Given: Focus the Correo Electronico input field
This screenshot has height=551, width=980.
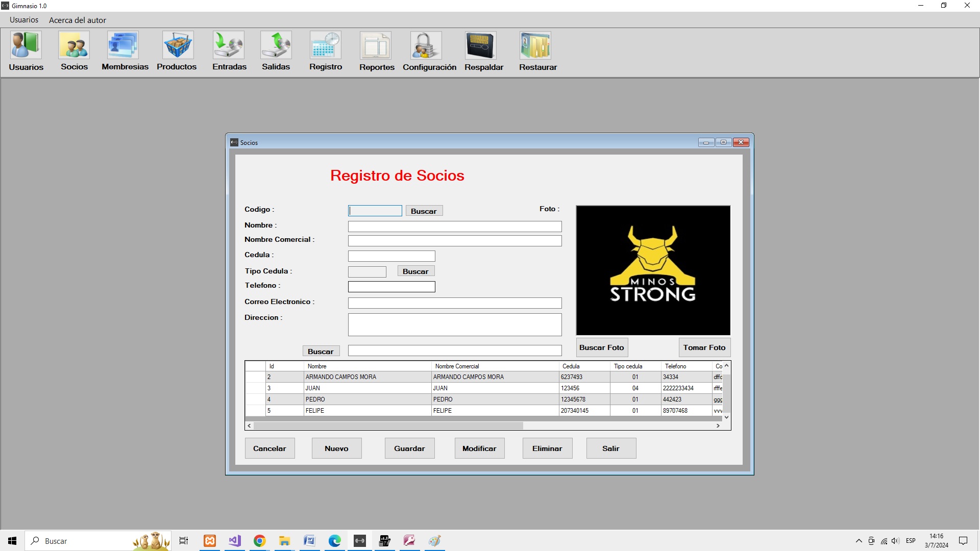Looking at the screenshot, I should 455,303.
